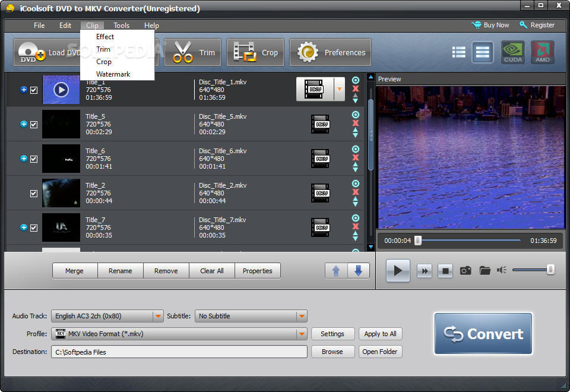
Task: Switch to detailed list view icon
Action: click(482, 52)
